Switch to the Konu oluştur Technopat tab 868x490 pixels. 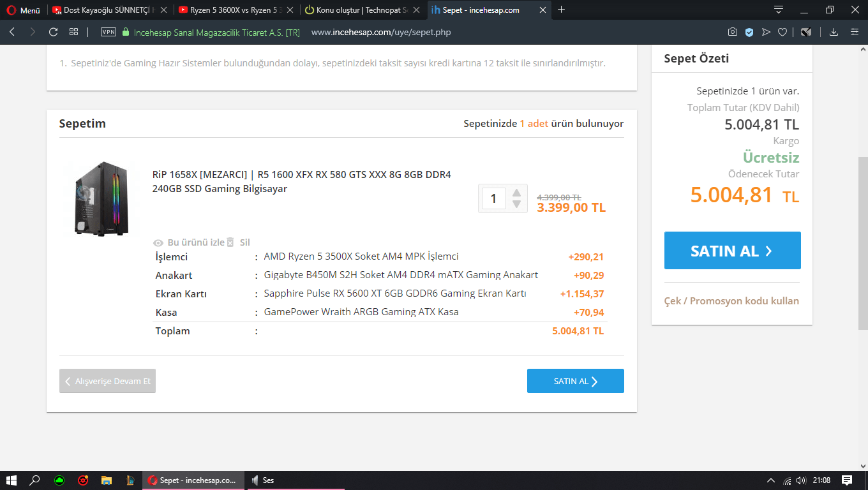coord(363,10)
